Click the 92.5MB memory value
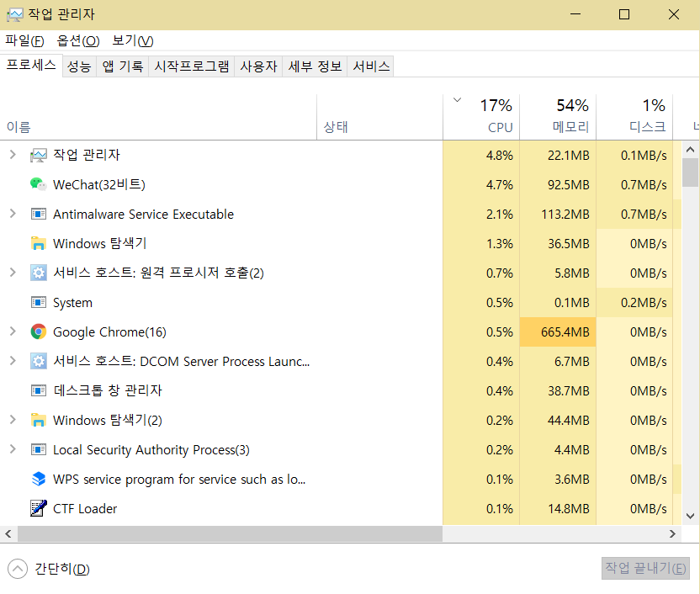 pyautogui.click(x=568, y=185)
